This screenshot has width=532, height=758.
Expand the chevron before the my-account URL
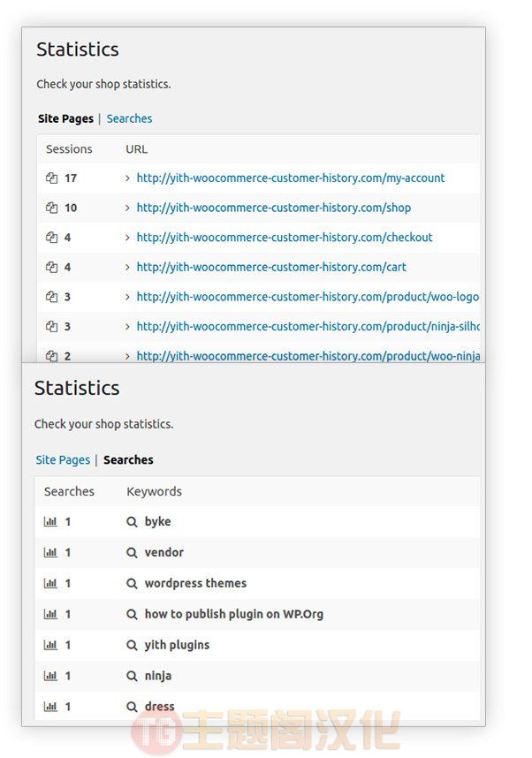[127, 178]
